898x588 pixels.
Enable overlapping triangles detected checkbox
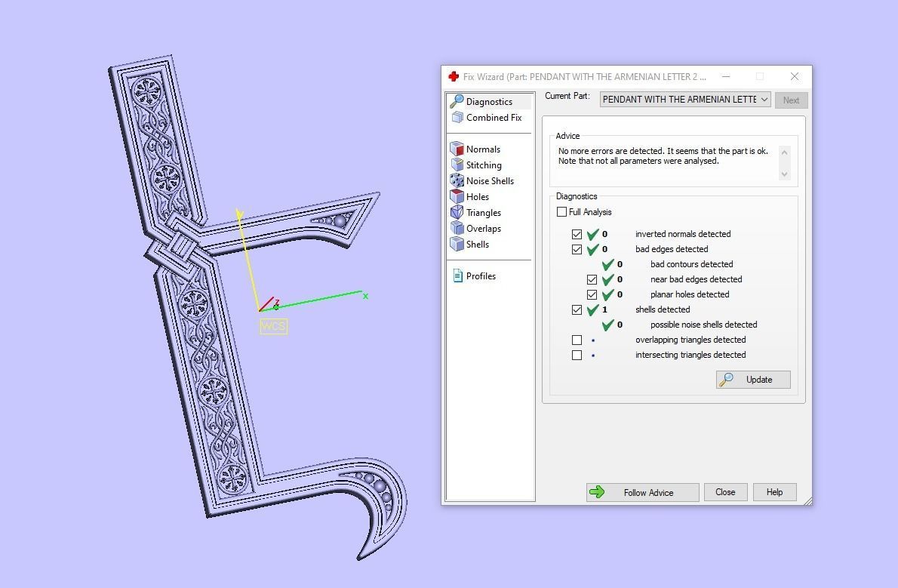point(577,340)
